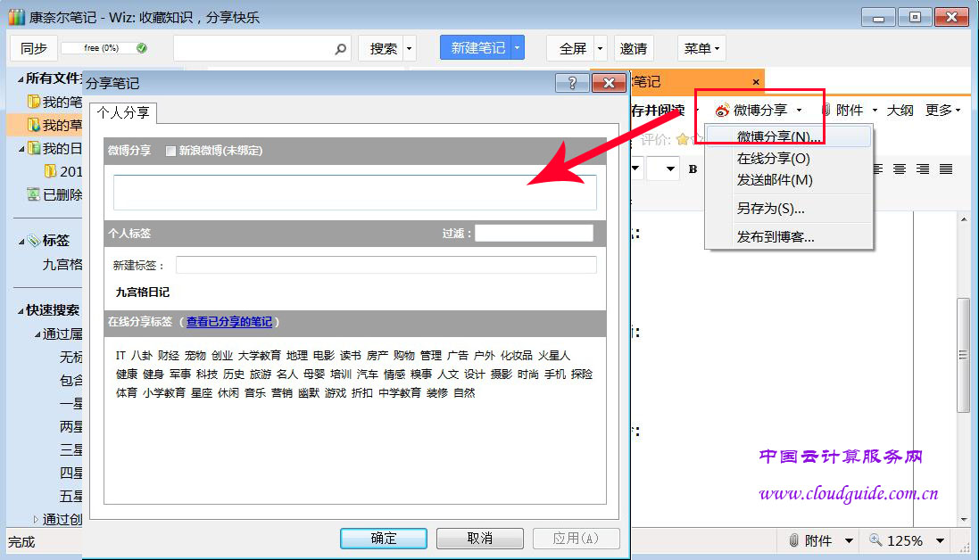Screen dimensions: 979x560
Task: Open the 新建笔记 dropdown arrow
Action: tap(517, 48)
